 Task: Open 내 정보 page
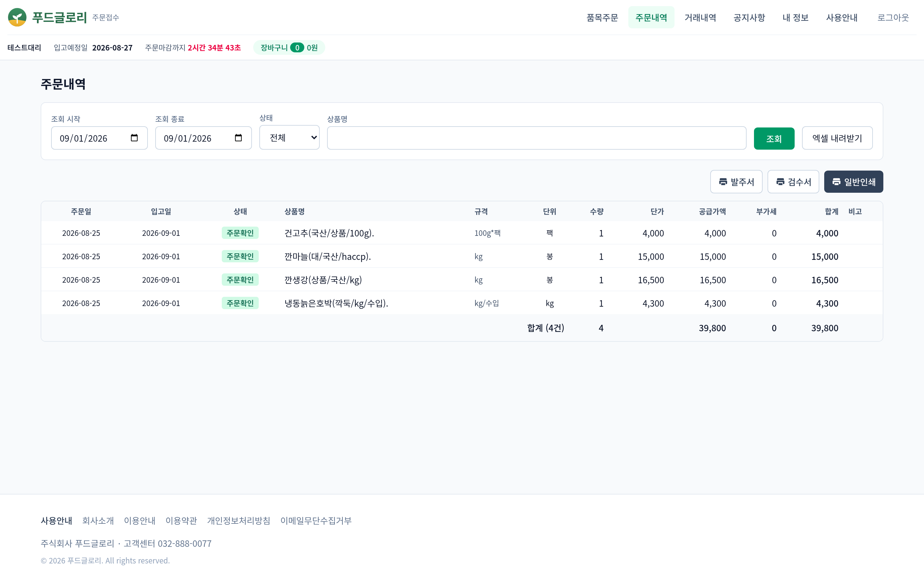[x=796, y=18]
